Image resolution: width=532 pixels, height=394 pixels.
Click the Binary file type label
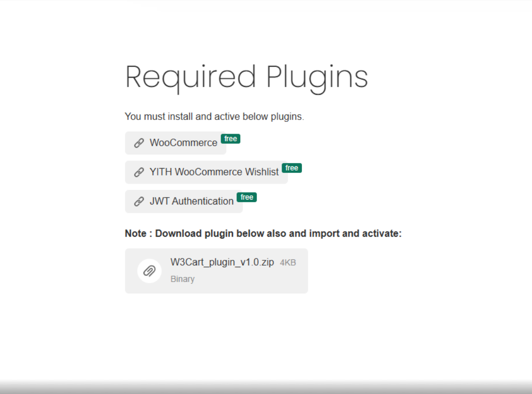(182, 279)
